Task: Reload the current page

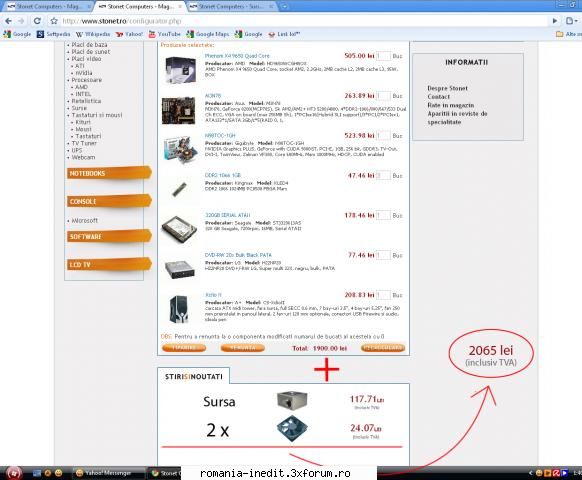Action: 37,21
